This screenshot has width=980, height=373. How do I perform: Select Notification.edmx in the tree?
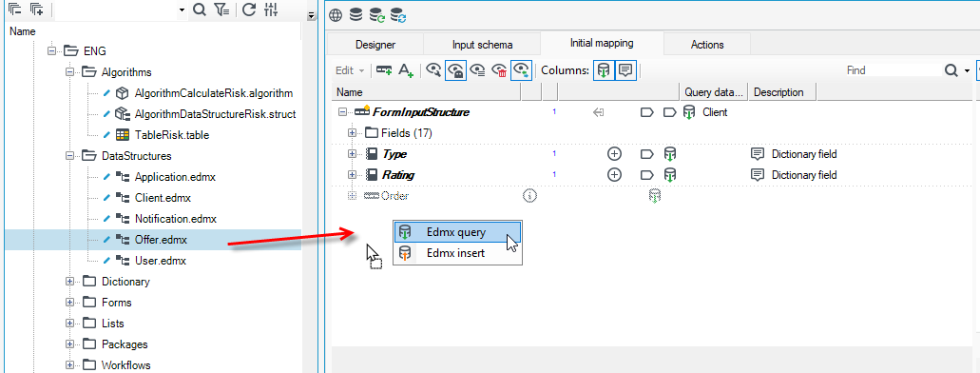176,219
